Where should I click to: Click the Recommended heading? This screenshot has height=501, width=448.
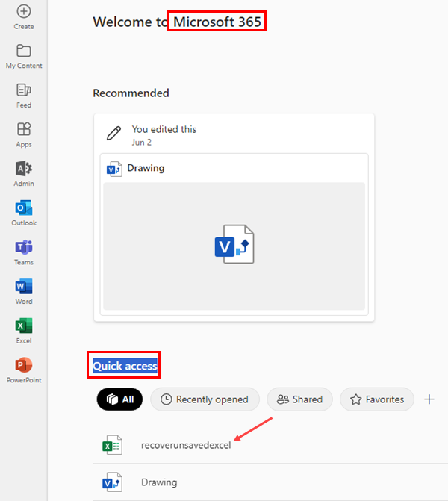point(131,93)
